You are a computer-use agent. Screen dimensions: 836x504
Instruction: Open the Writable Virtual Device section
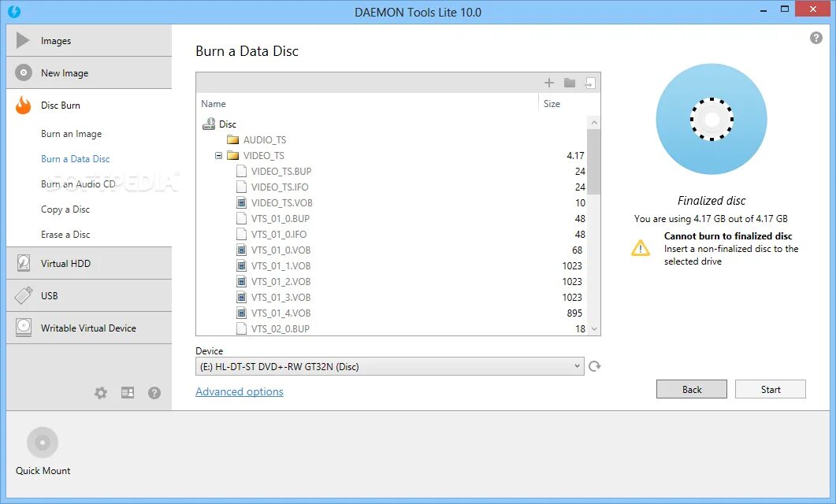pos(89,328)
